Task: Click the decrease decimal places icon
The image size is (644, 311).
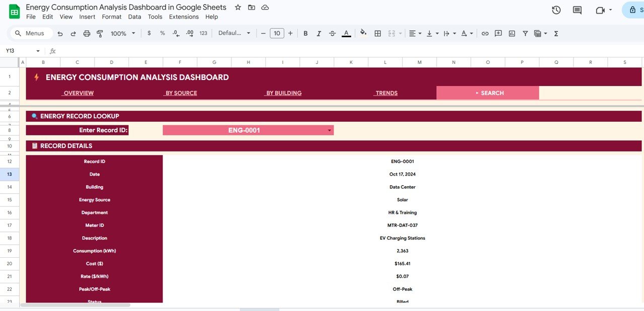Action: click(x=175, y=33)
